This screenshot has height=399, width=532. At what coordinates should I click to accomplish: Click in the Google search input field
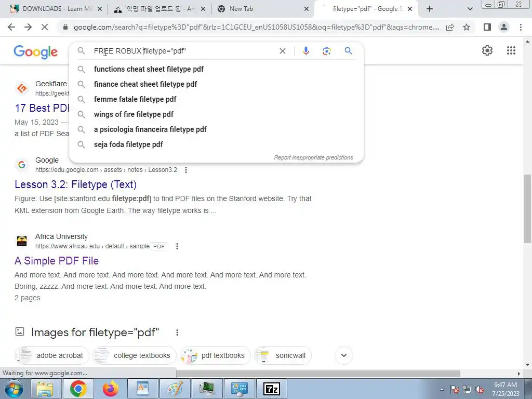183,51
